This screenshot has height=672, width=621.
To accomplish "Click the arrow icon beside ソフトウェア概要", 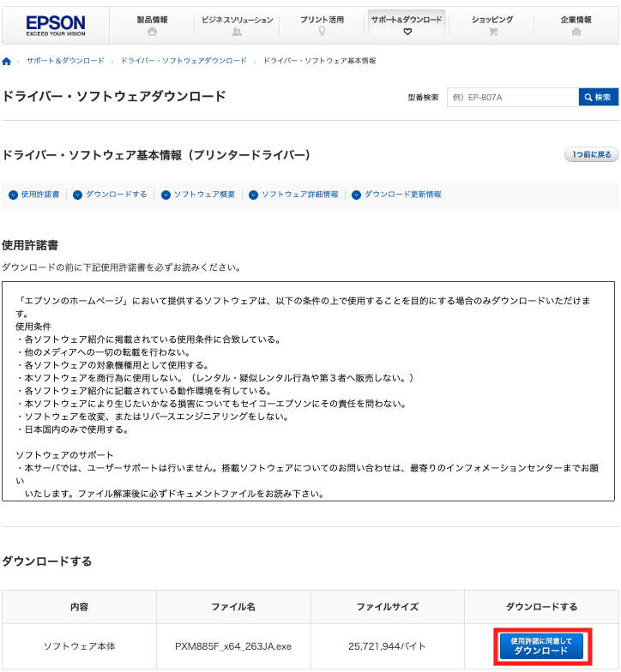I will tap(166, 195).
